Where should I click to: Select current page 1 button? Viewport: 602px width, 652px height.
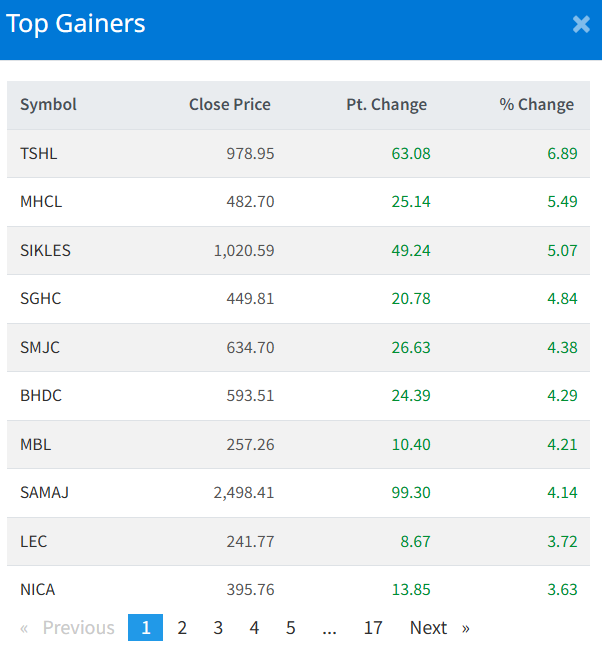coord(146,628)
